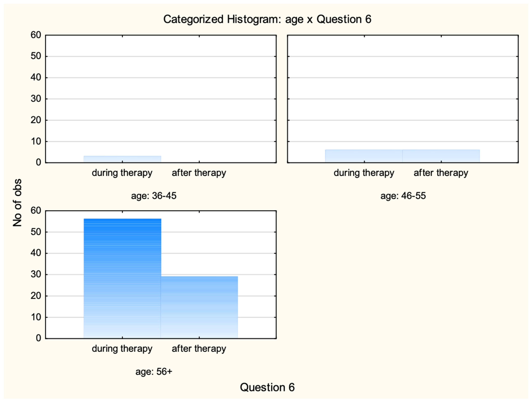This screenshot has width=532, height=405.
Task: Click "during therapy" label under age 46-55 panel
Action: [x=364, y=173]
